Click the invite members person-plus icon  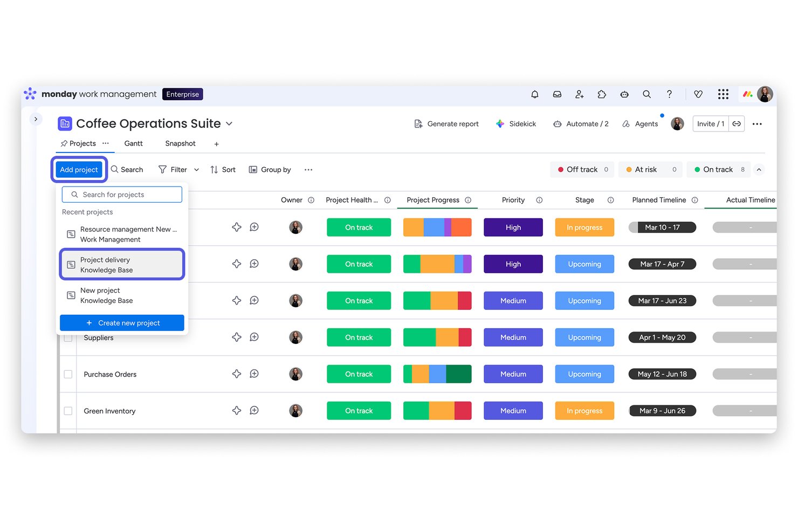click(580, 94)
